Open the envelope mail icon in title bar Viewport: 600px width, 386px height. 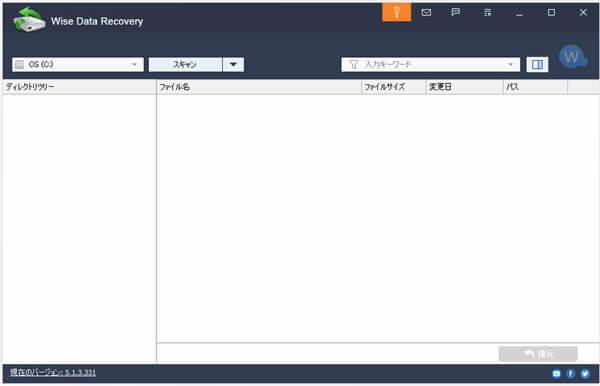pos(426,13)
